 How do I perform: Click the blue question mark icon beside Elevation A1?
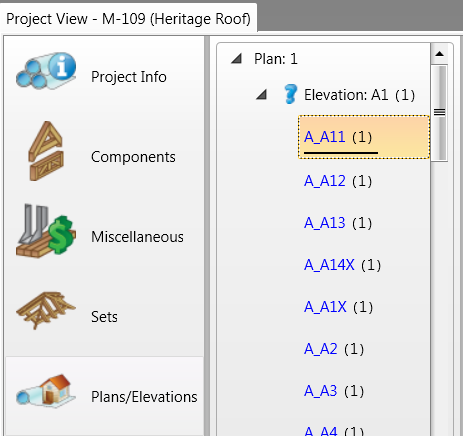point(290,94)
